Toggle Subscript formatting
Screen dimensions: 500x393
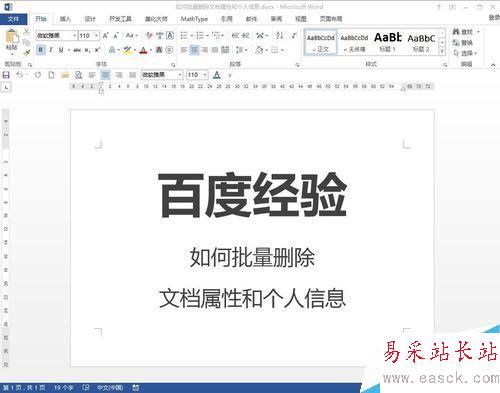click(x=87, y=50)
